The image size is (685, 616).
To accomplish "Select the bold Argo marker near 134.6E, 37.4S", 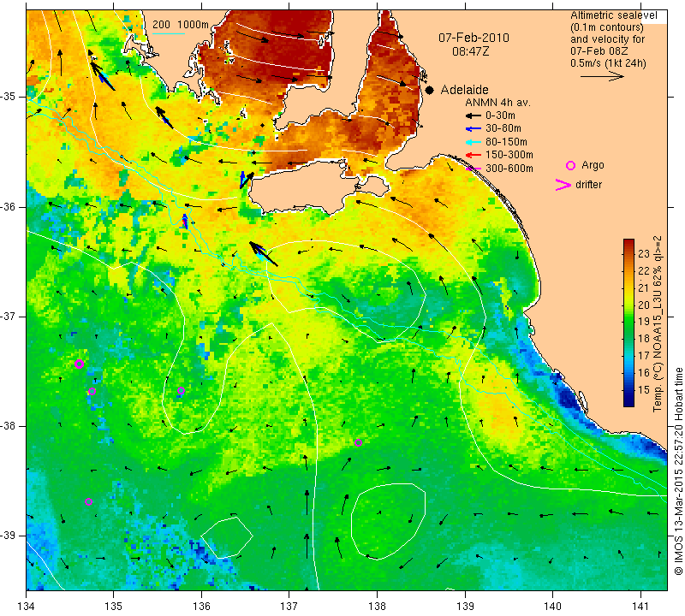I will (79, 364).
